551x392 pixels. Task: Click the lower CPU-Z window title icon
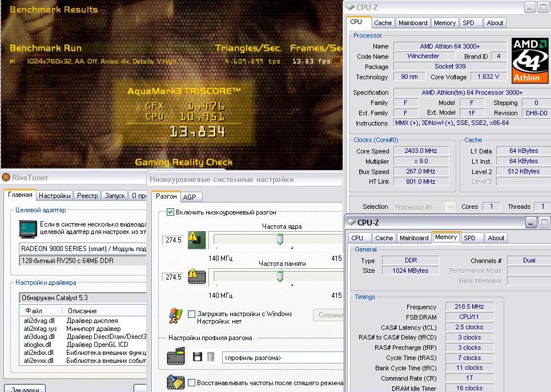pos(351,222)
